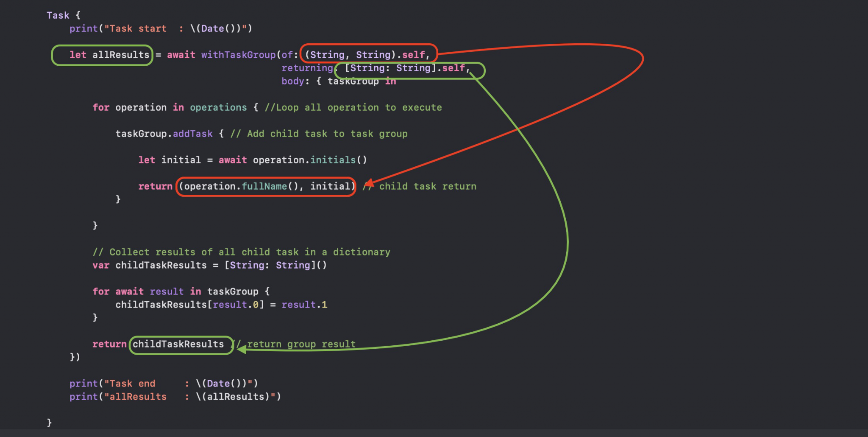Screen dimensions: 868x437
Task: Select the returning: parameter label
Action: [x=309, y=68]
